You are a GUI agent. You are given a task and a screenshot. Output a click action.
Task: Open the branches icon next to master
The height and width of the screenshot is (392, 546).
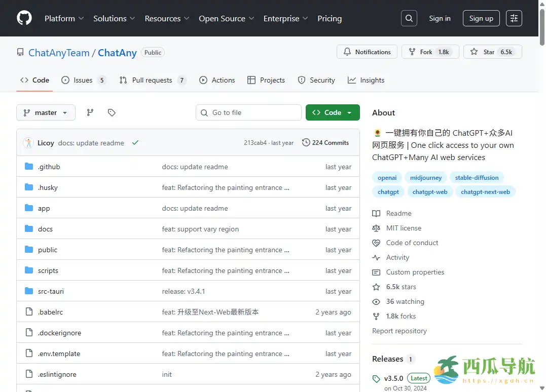tap(90, 112)
